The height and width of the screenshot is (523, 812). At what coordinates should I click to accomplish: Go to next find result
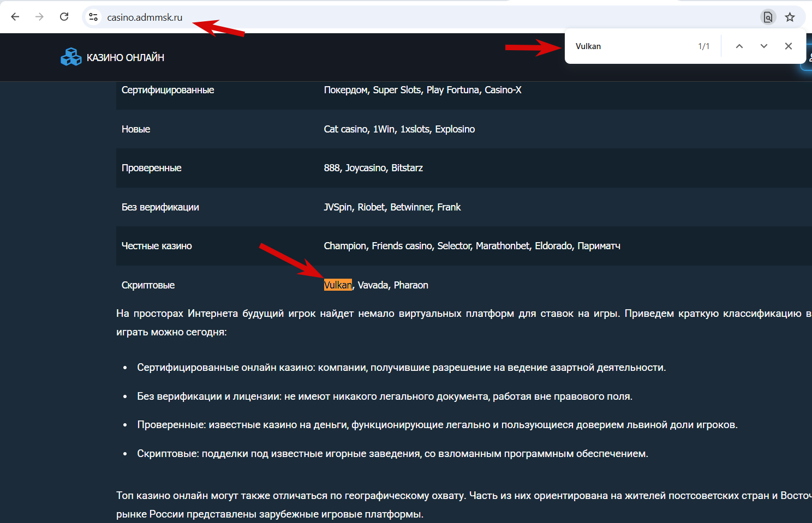point(764,46)
